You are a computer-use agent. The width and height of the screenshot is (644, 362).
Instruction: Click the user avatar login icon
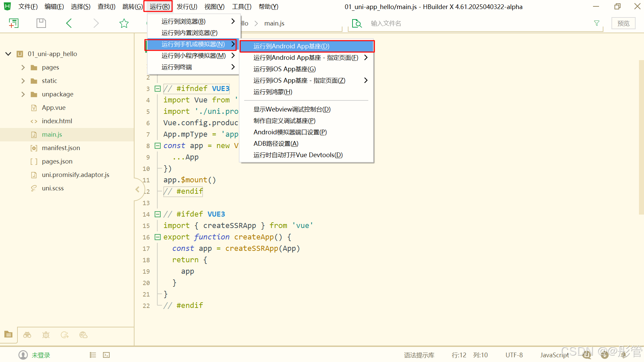click(23, 355)
